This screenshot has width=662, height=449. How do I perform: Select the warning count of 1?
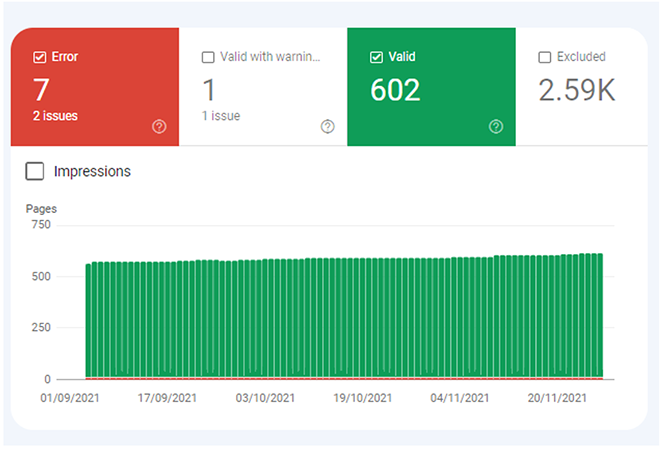[x=209, y=90]
